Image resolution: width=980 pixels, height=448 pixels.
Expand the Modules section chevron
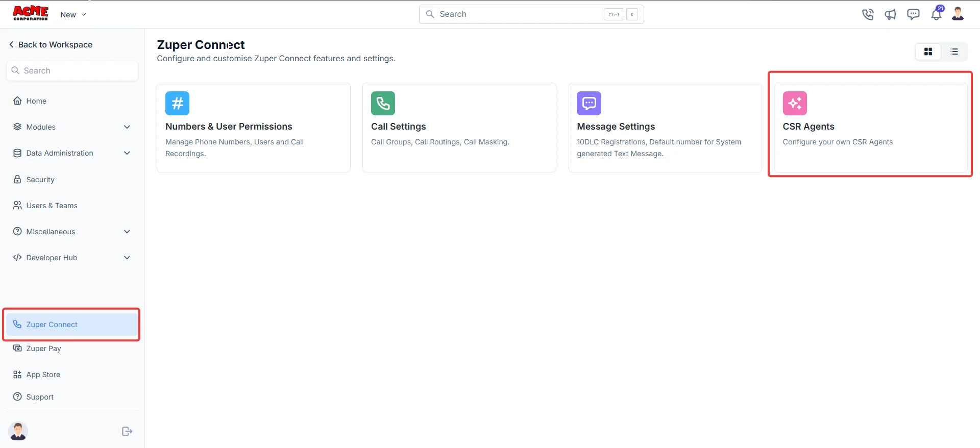(x=127, y=127)
